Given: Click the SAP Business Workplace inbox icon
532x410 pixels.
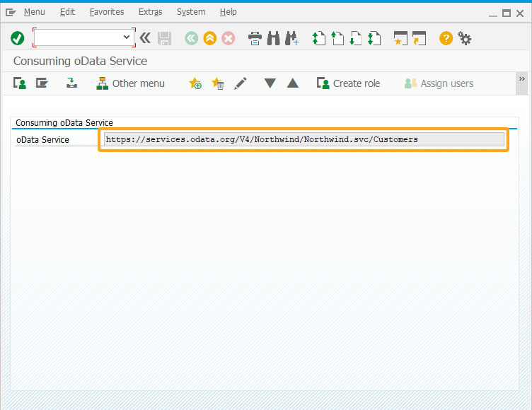Looking at the screenshot, I should [x=71, y=83].
